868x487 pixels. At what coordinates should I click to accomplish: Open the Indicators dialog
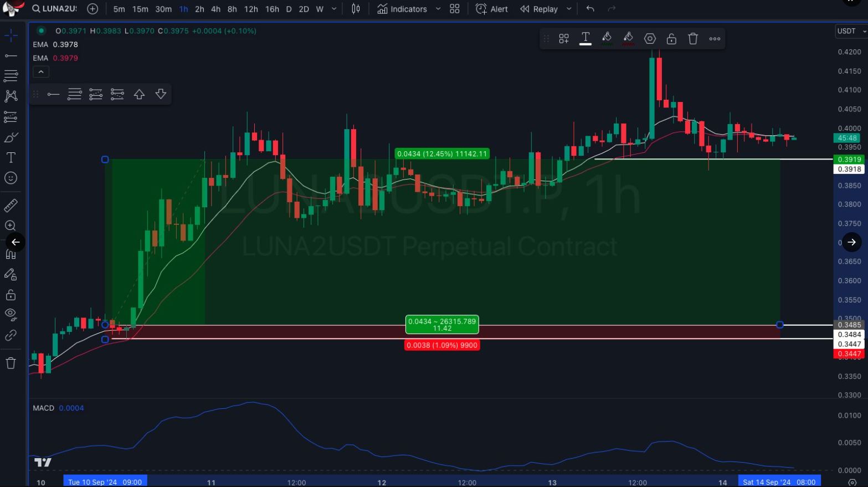402,9
